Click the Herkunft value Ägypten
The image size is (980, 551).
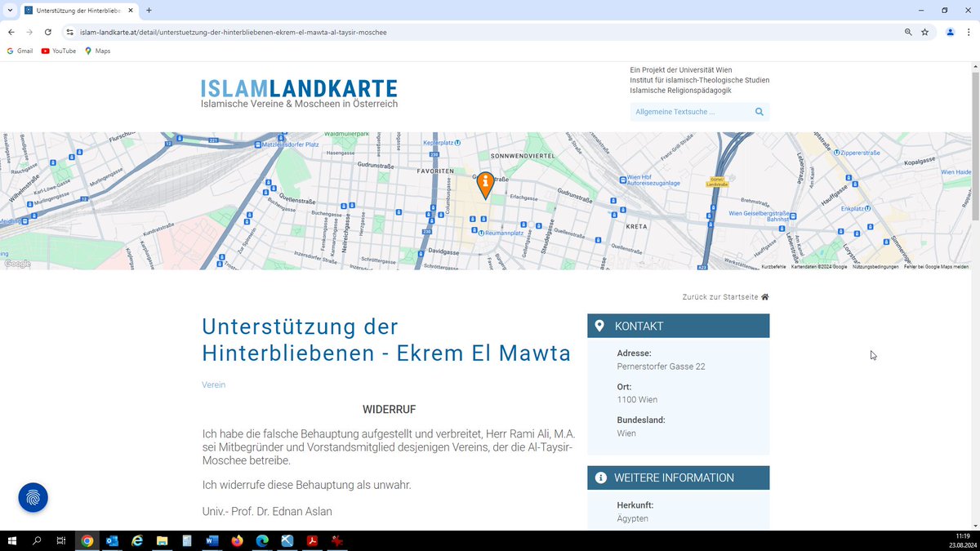[x=632, y=519]
